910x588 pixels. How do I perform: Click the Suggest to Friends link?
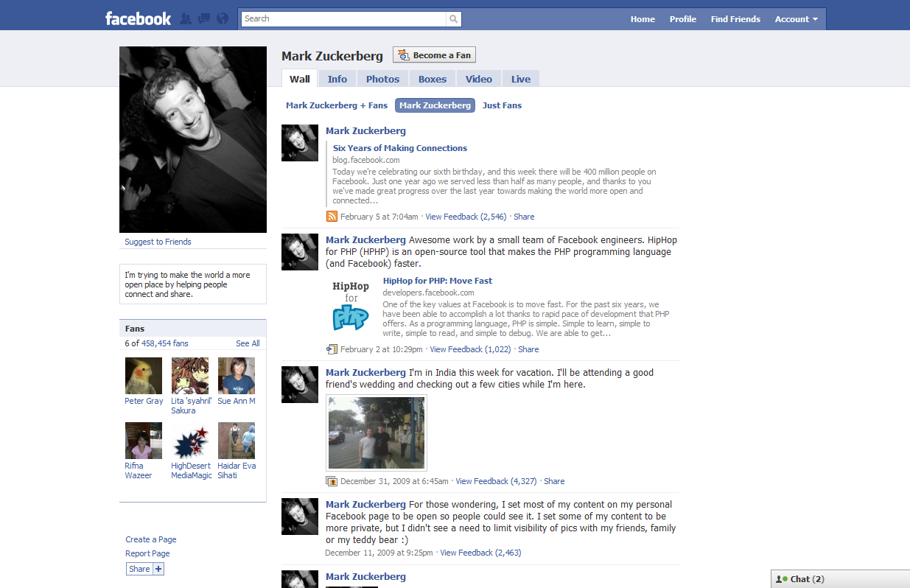click(158, 241)
